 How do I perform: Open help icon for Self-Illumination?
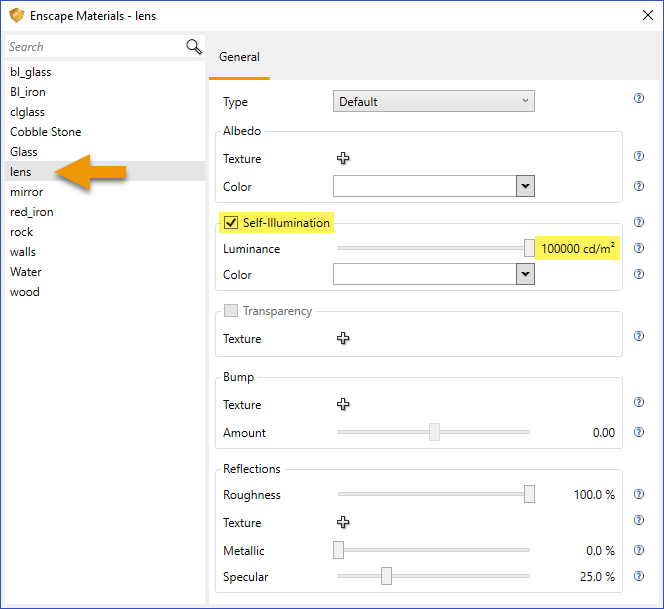click(639, 222)
